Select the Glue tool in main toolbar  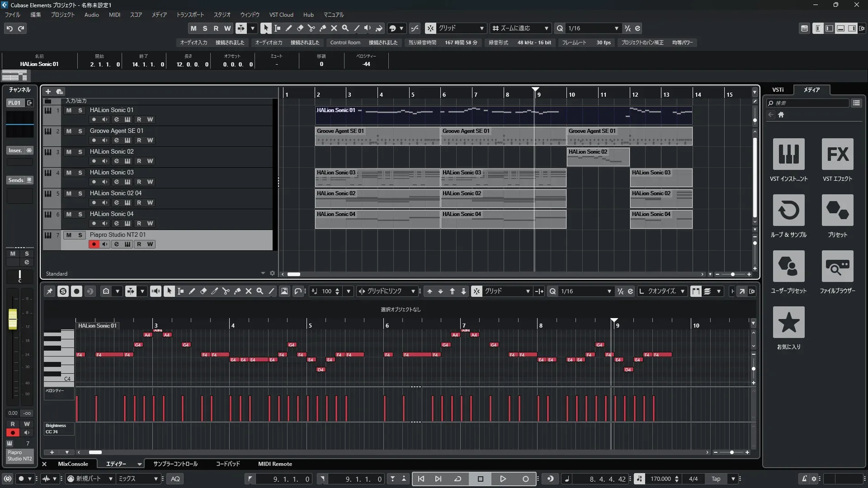[x=323, y=28]
